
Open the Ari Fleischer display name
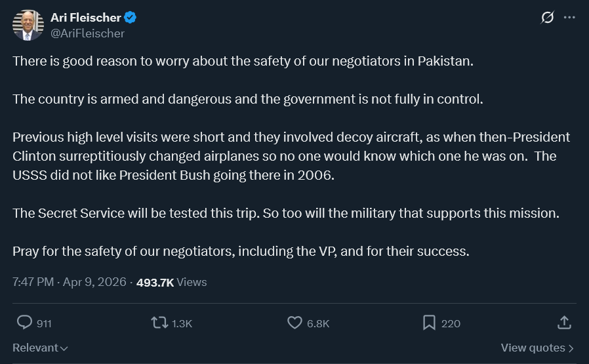point(86,17)
